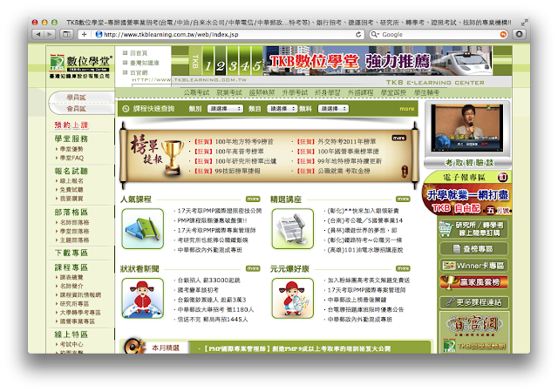Open PMP課程限額優惠破盤價 item
The width and height of the screenshot is (558, 392).
pos(212,220)
